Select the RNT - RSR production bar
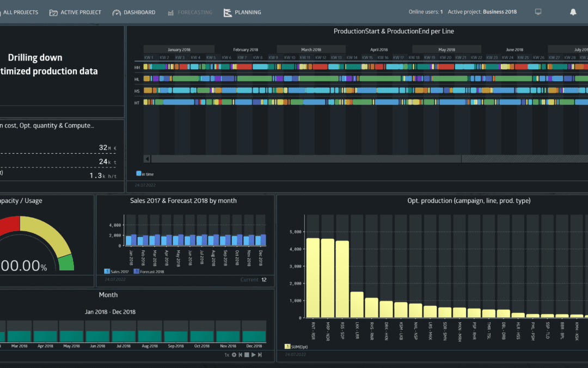The height and width of the screenshot is (368, 588). [x=313, y=278]
